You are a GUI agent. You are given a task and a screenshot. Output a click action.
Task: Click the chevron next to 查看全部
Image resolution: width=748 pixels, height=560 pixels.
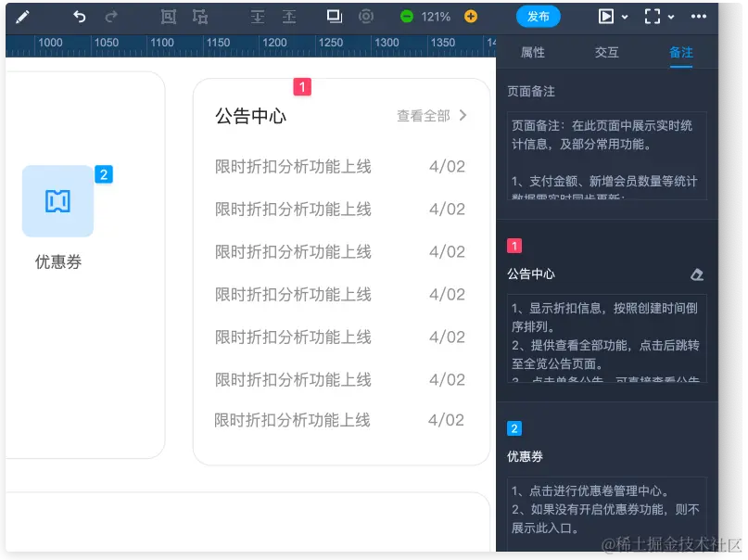click(463, 116)
